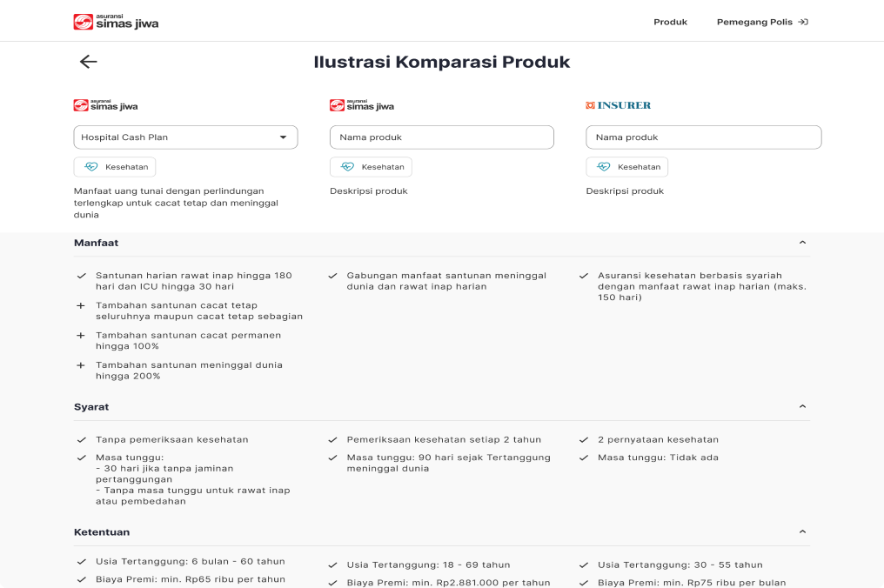The image size is (884, 588).
Task: Click the Simas Jiwa logo above second product
Action: coord(362,105)
